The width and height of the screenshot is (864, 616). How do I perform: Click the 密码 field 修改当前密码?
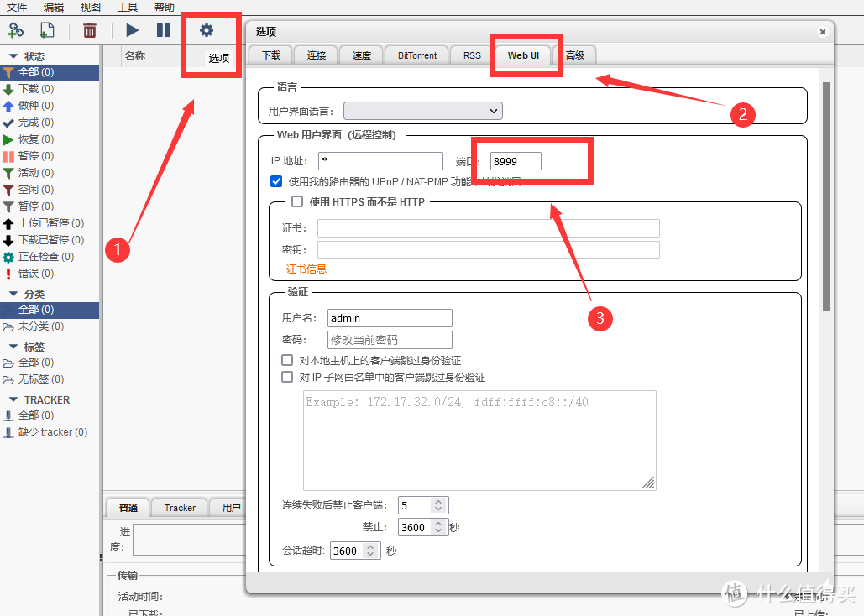click(390, 340)
